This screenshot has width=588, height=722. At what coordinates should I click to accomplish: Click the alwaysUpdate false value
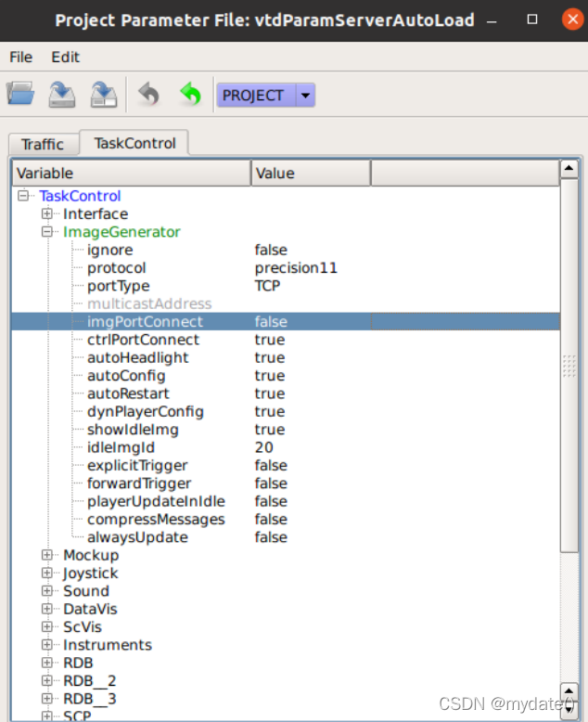point(271,537)
